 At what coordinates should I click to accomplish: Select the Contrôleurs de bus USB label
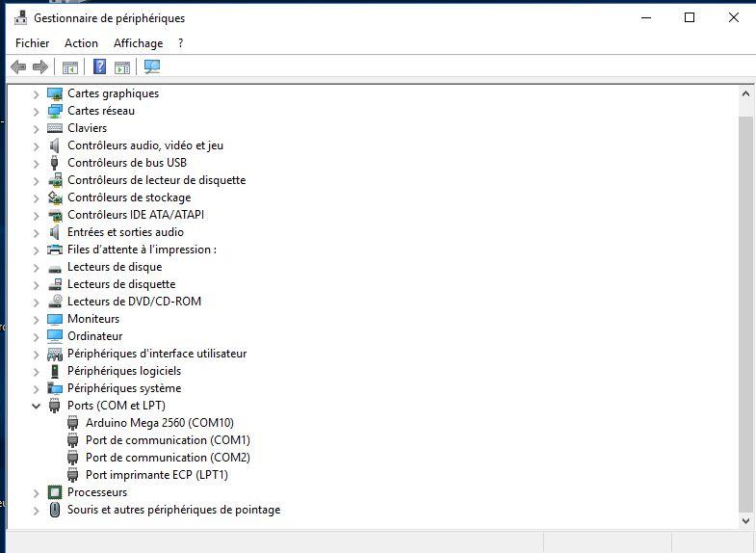tap(127, 163)
